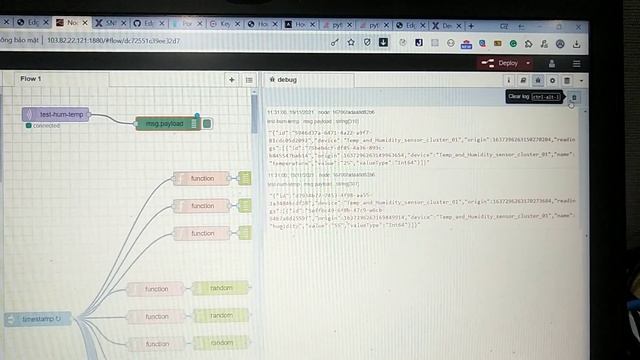Open browser downloads icon at toolbar end

point(576,44)
